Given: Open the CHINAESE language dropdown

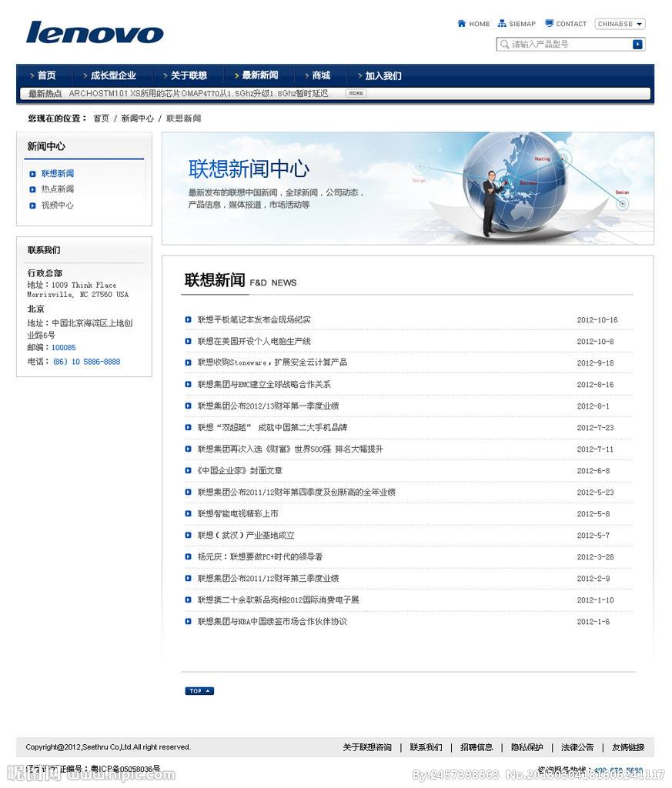Looking at the screenshot, I should pyautogui.click(x=620, y=24).
